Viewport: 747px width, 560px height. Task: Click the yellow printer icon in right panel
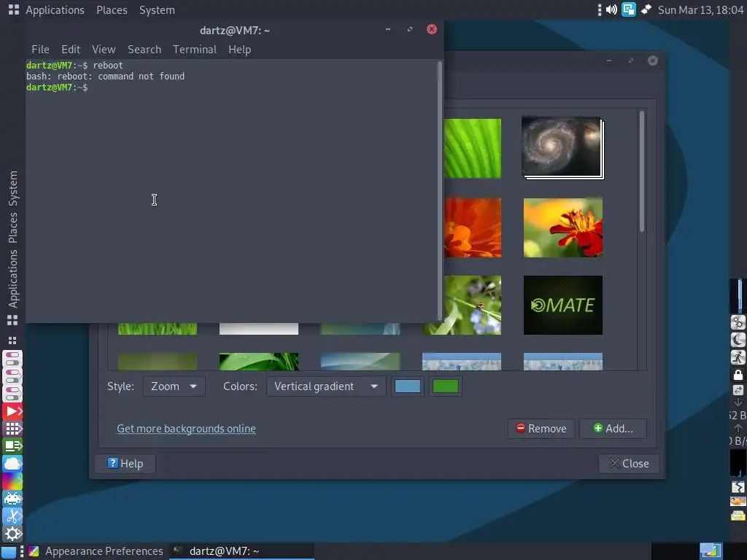[x=738, y=516]
